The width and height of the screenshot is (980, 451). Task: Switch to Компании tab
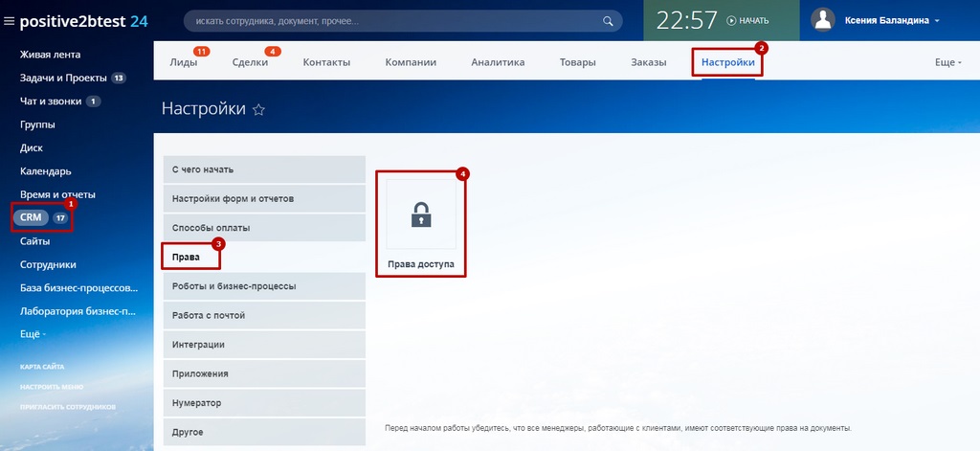tap(411, 62)
